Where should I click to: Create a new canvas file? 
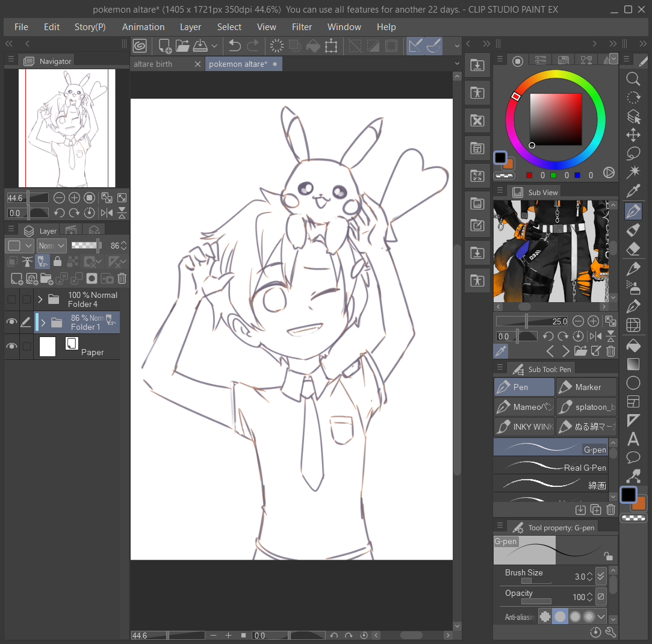click(x=165, y=46)
